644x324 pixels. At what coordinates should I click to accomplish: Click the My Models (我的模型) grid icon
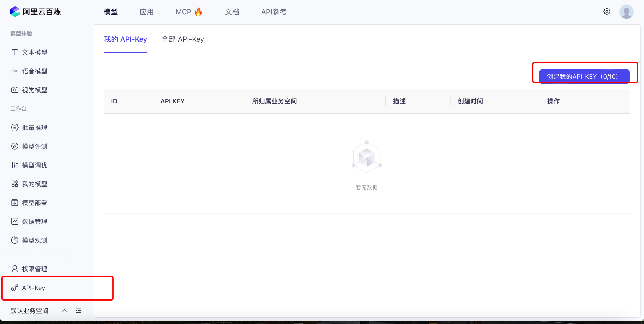click(15, 184)
